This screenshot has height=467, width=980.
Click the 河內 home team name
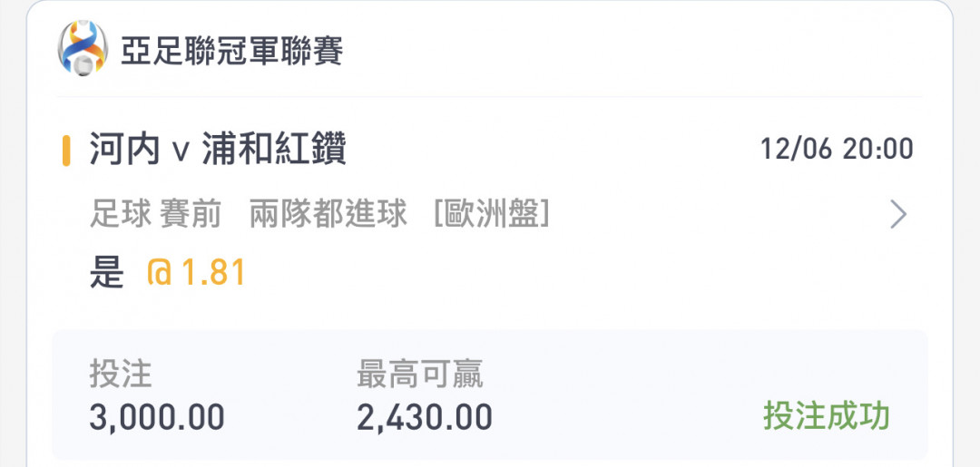click(x=124, y=149)
